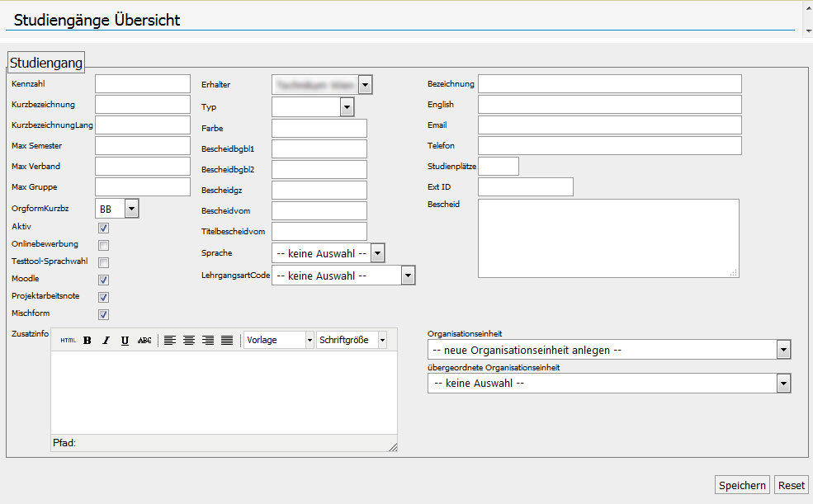Open the HTML source editor icon
Screen dimensions: 813x504
click(x=69, y=340)
